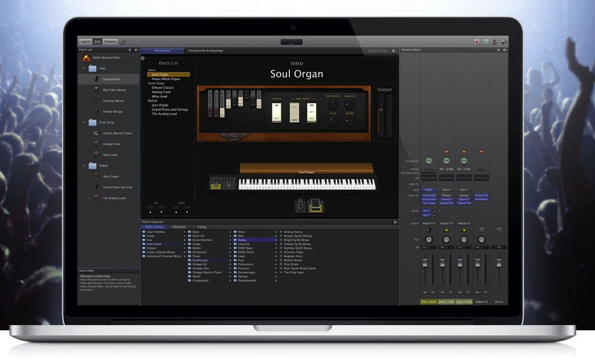Open the Attributes tab in Patch Inspector
The height and width of the screenshot is (364, 595).
178,227
